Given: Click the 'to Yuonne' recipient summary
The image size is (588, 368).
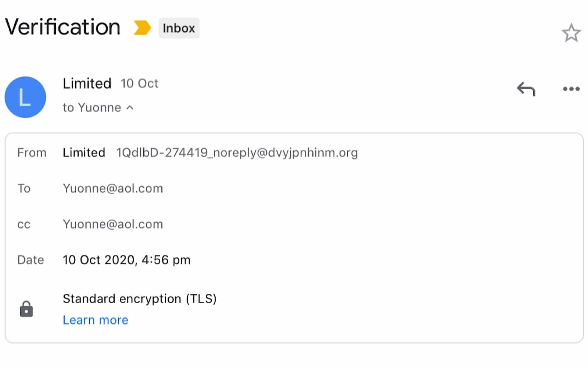Looking at the screenshot, I should tap(92, 107).
